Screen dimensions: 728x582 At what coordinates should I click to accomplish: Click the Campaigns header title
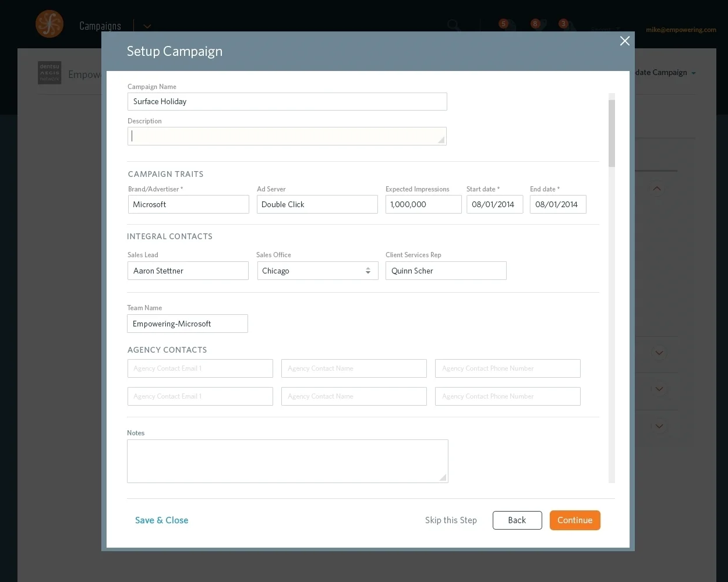tap(100, 26)
